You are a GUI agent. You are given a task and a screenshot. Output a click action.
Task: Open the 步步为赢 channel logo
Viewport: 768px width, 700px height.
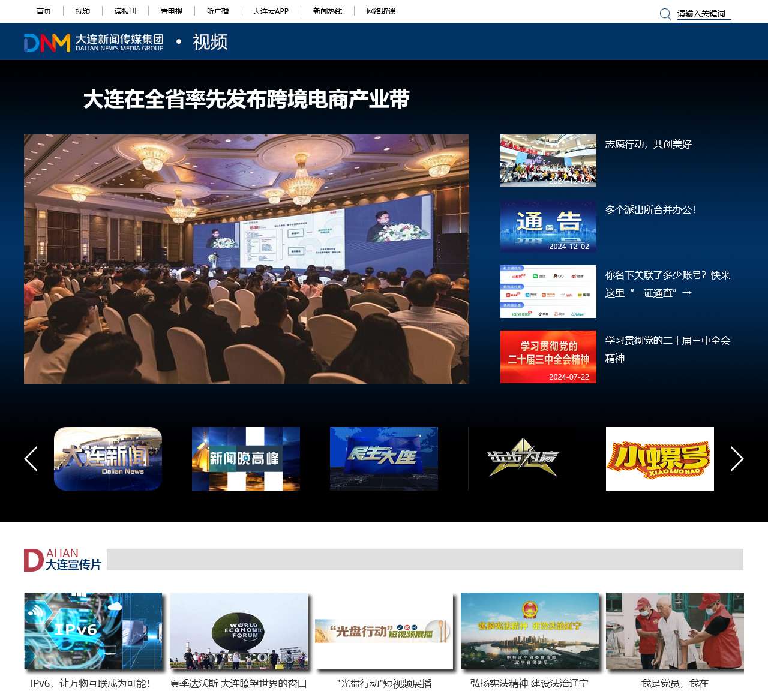(x=522, y=459)
